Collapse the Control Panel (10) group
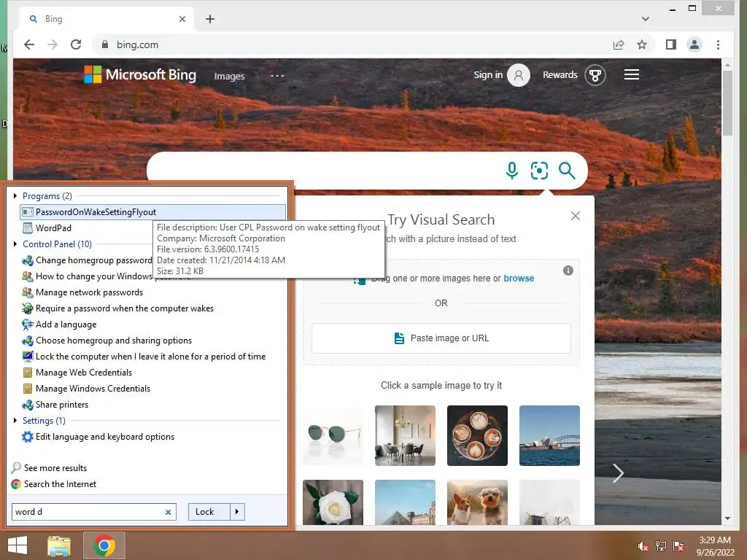The width and height of the screenshot is (747, 560). (x=15, y=244)
